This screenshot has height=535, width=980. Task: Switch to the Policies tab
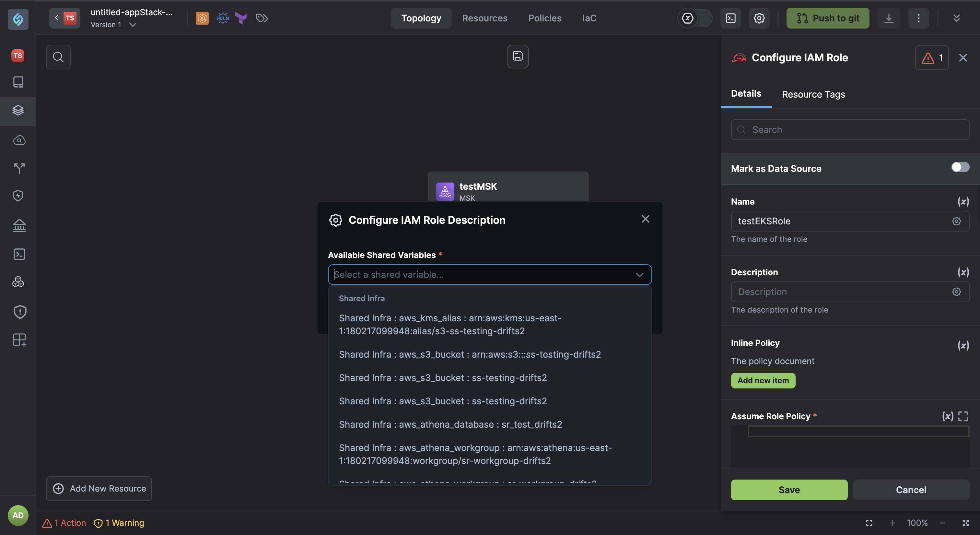(x=544, y=18)
